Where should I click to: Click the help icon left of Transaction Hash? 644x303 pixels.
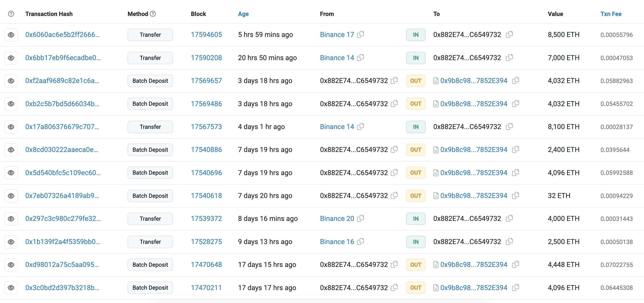pos(11,14)
